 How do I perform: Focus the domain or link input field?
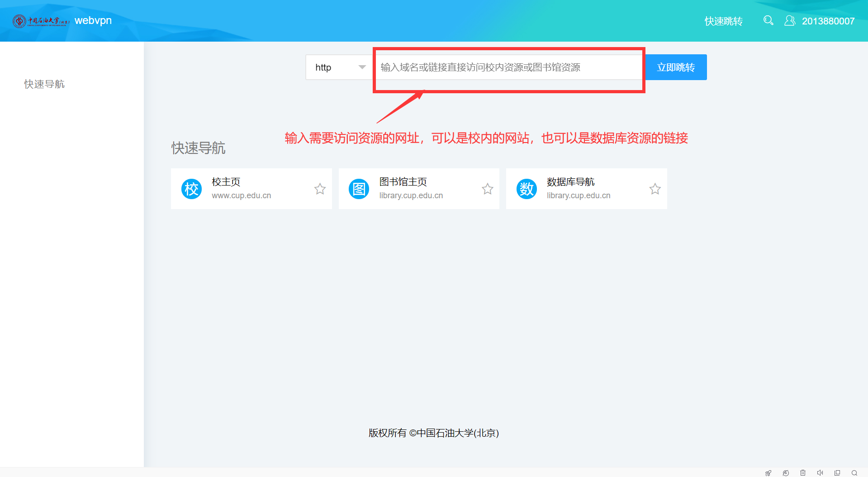[x=507, y=67]
